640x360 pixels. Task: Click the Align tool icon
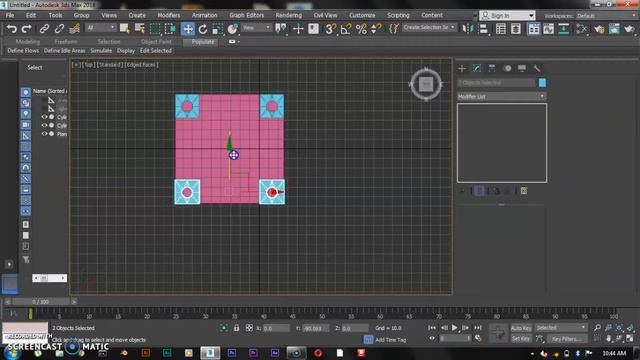pyautogui.click(x=483, y=29)
